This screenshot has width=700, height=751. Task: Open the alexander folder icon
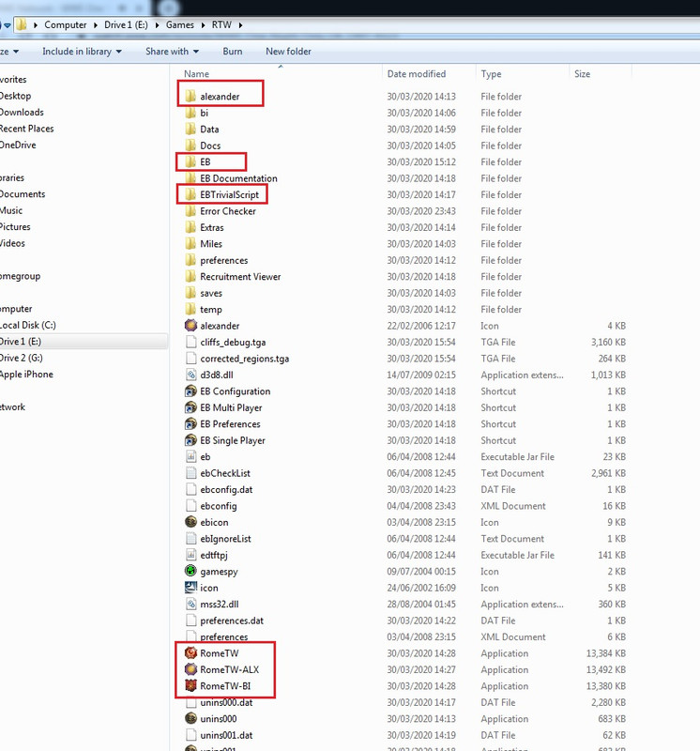[x=190, y=97]
